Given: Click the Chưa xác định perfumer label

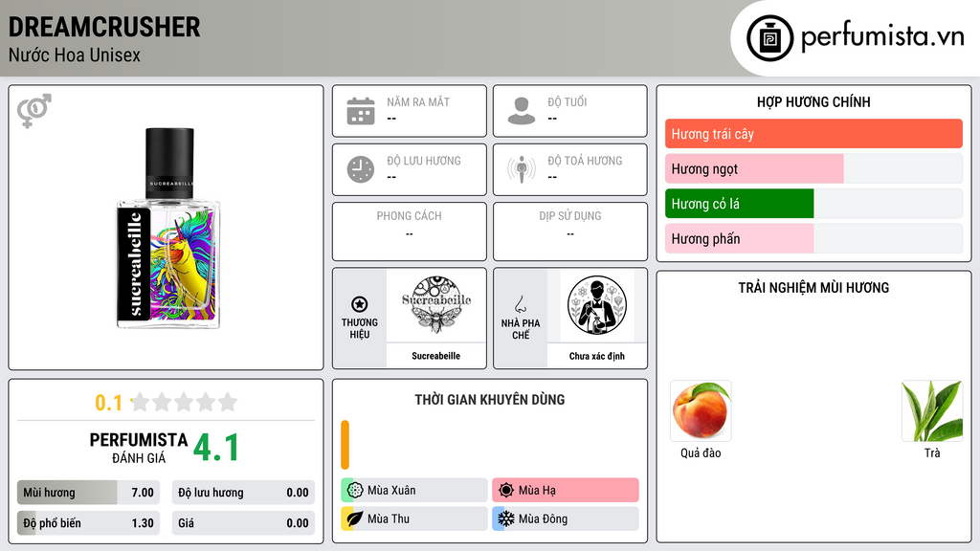Looking at the screenshot, I should click(x=597, y=356).
